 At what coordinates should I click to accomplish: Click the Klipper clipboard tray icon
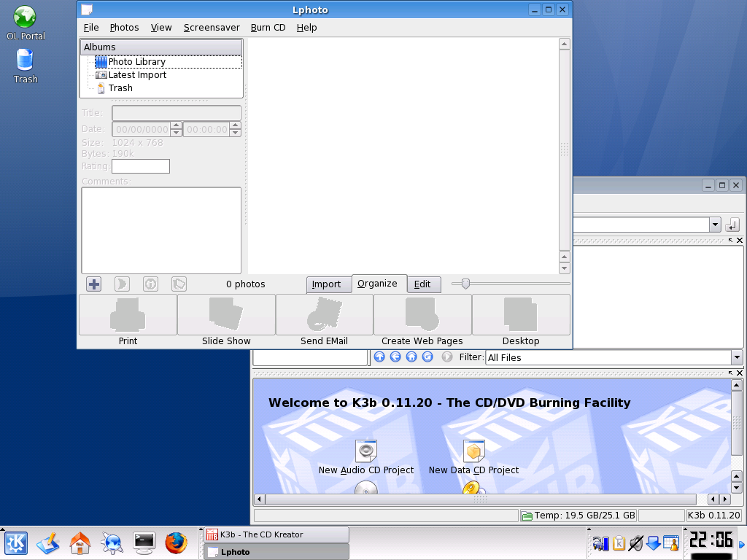click(619, 542)
